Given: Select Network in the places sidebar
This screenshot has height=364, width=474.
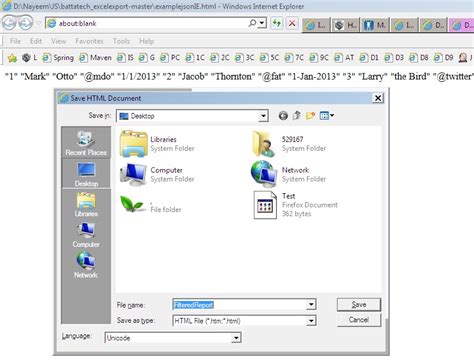Looking at the screenshot, I should [86, 265].
